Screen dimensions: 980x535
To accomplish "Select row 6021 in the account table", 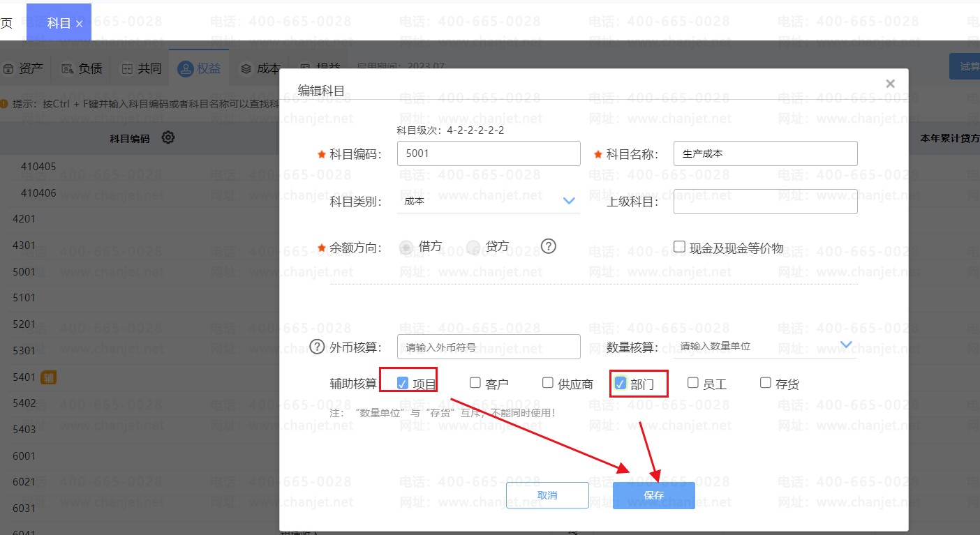I will 140,482.
